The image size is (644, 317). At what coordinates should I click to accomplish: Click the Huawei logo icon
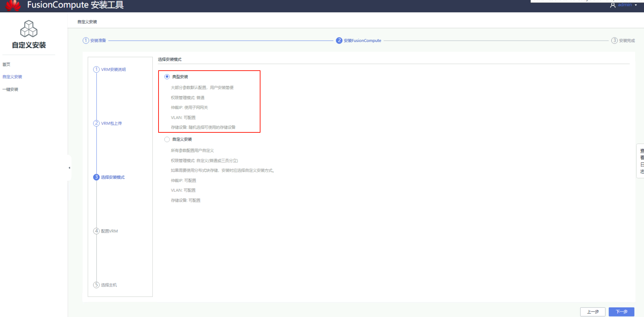click(13, 5)
